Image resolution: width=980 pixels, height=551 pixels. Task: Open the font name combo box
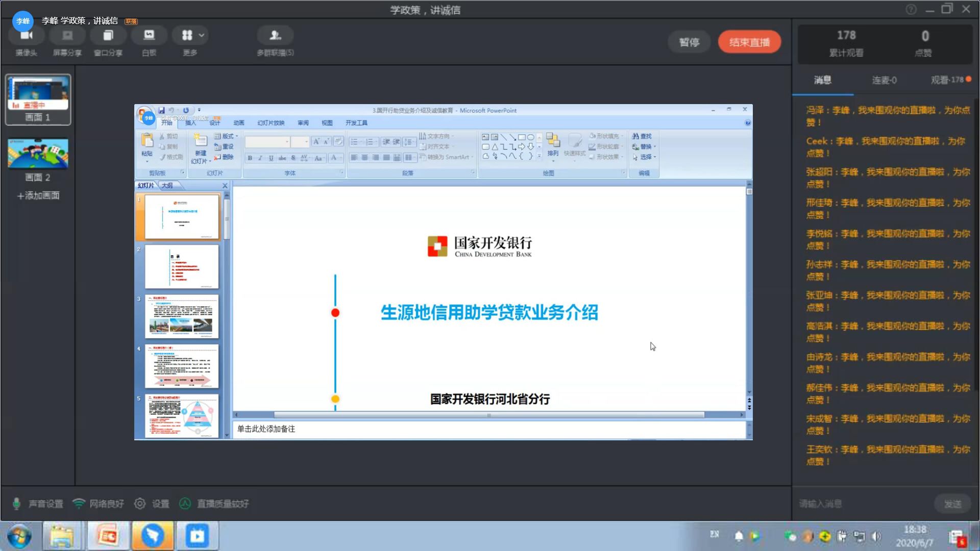pyautogui.click(x=267, y=142)
